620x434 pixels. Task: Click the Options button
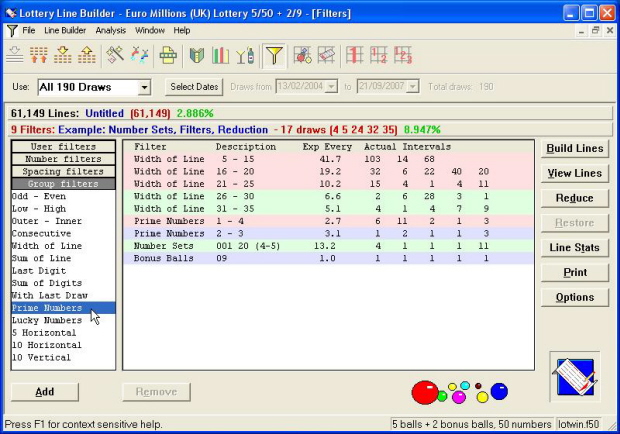575,297
